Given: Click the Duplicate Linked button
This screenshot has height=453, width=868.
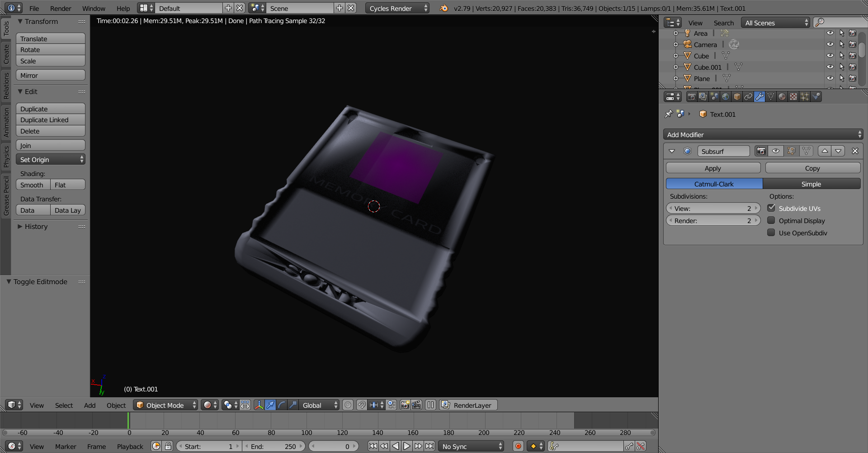Looking at the screenshot, I should pos(51,119).
